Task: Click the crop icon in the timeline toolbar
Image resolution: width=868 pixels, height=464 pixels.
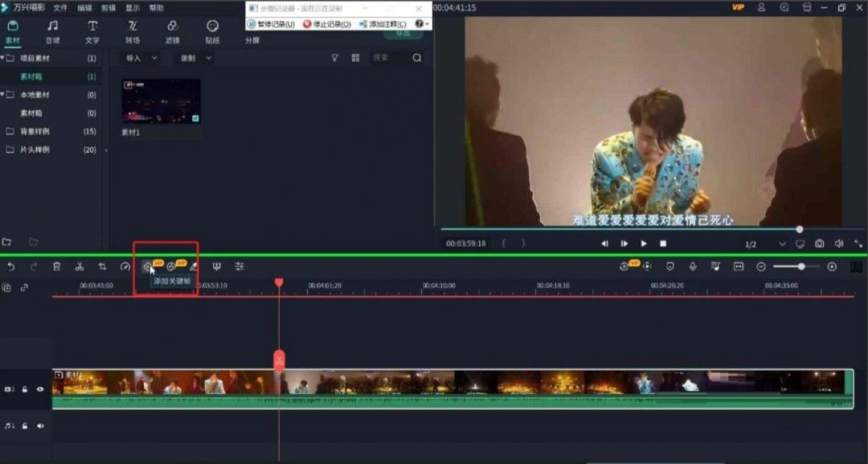Action: [101, 266]
